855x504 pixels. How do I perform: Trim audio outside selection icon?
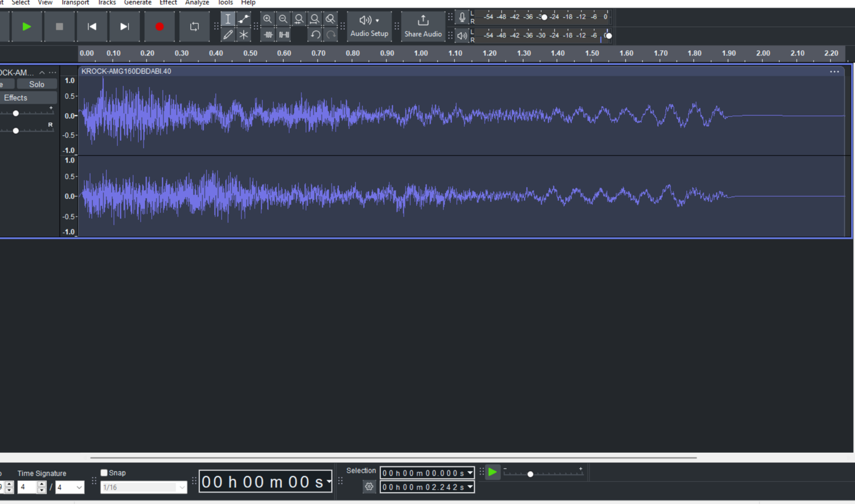268,35
